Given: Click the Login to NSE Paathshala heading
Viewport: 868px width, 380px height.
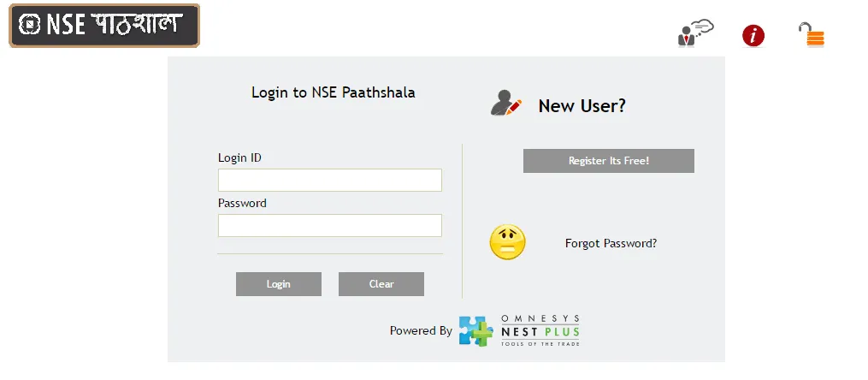Looking at the screenshot, I should click(333, 92).
